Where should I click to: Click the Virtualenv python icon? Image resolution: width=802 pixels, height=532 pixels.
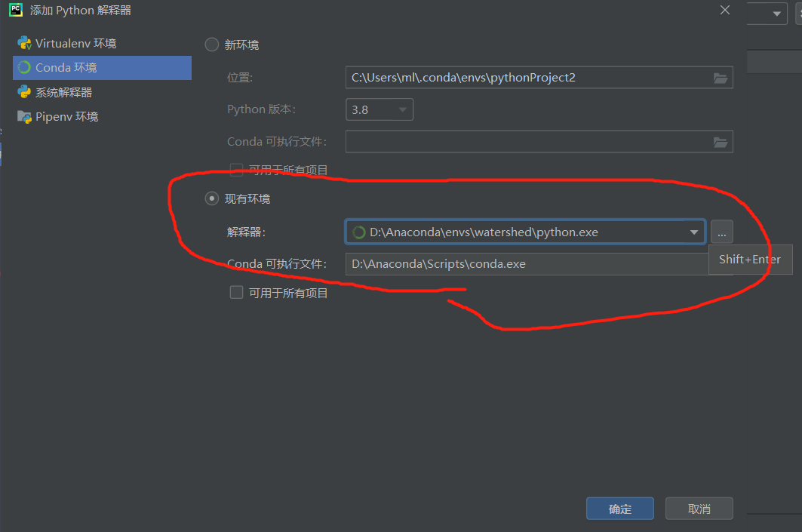(x=24, y=43)
